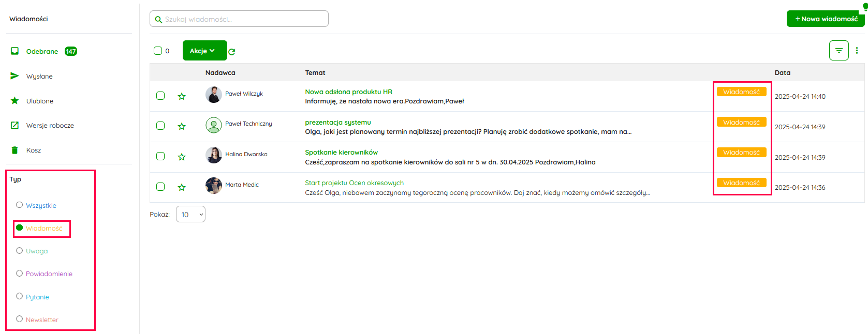Toggle the select-all messages checkbox
The width and height of the screenshot is (868, 334).
coord(158,51)
